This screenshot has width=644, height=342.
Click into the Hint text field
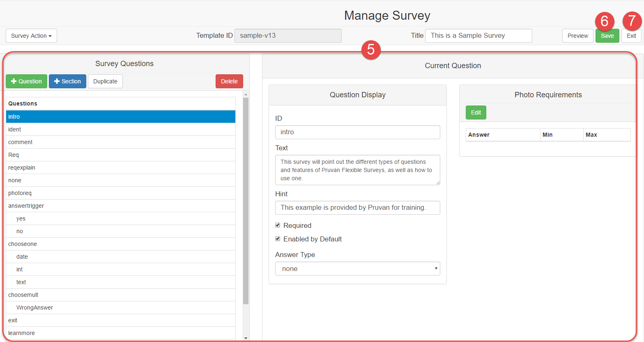point(357,208)
